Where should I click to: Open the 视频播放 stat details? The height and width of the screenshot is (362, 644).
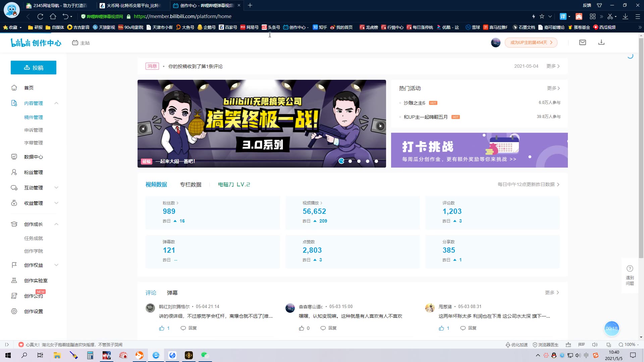(x=312, y=203)
